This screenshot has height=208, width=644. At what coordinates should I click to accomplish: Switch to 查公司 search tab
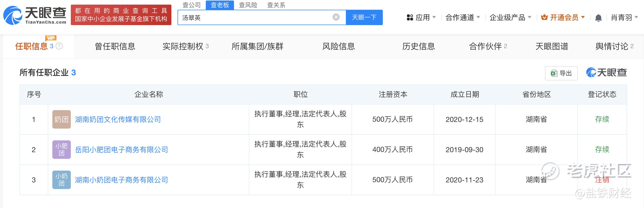[x=191, y=5]
